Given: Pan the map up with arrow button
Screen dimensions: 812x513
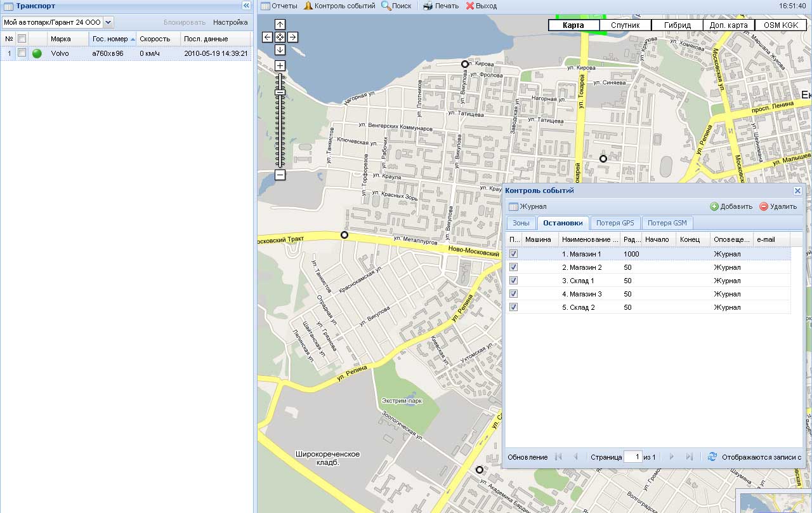Looking at the screenshot, I should coord(280,25).
